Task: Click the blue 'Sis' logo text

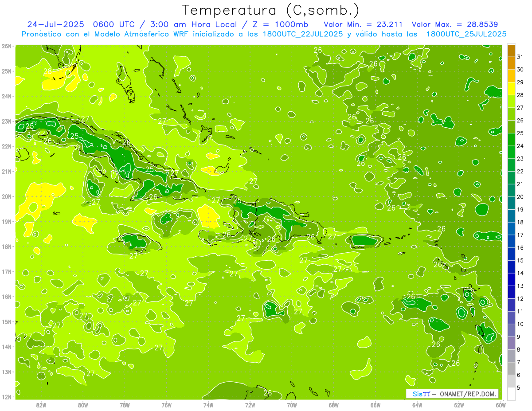Action: pos(418,394)
